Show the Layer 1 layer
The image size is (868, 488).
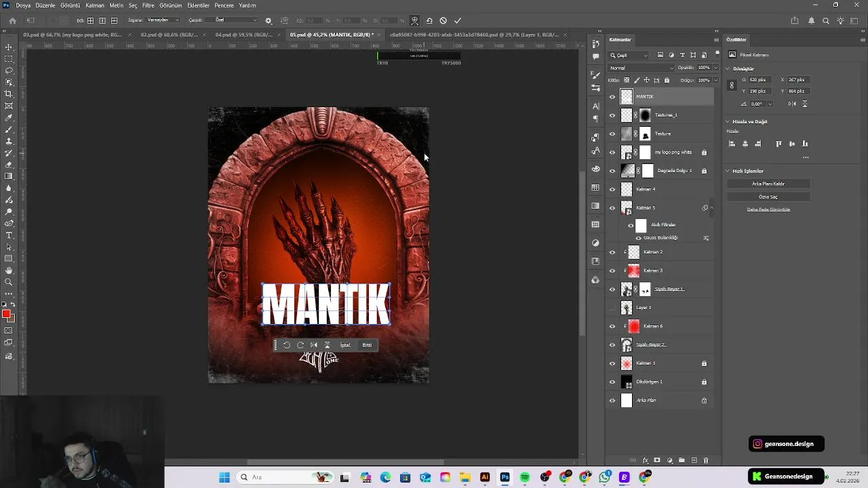[612, 308]
